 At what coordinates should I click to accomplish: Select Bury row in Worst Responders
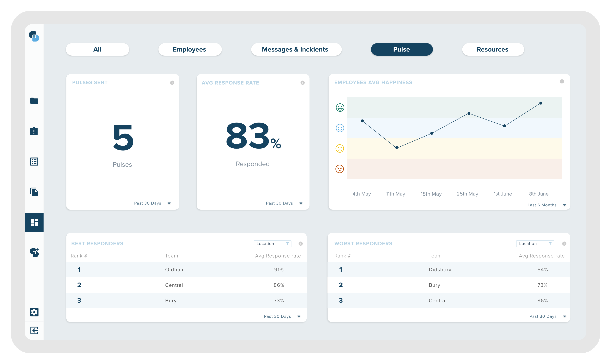coord(449,285)
